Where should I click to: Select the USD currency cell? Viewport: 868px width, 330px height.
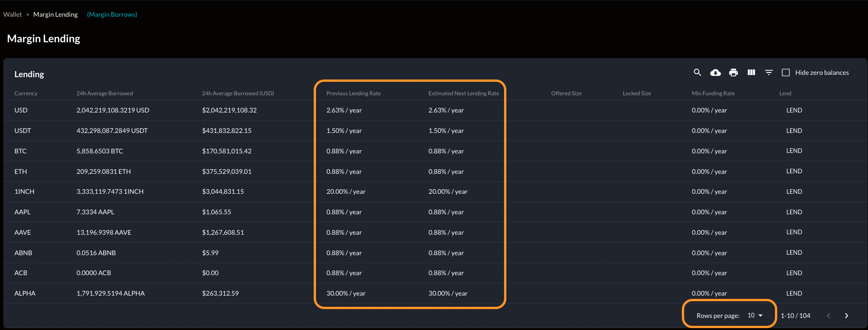pyautogui.click(x=21, y=110)
